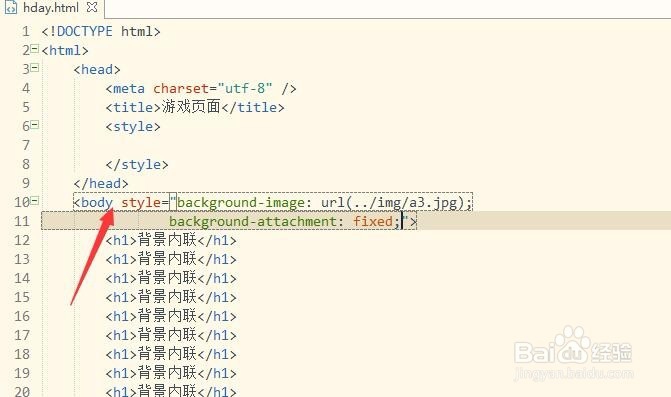The image size is (671, 397).
Task: Collapse the html tag fold on line 2
Action: click(x=35, y=48)
